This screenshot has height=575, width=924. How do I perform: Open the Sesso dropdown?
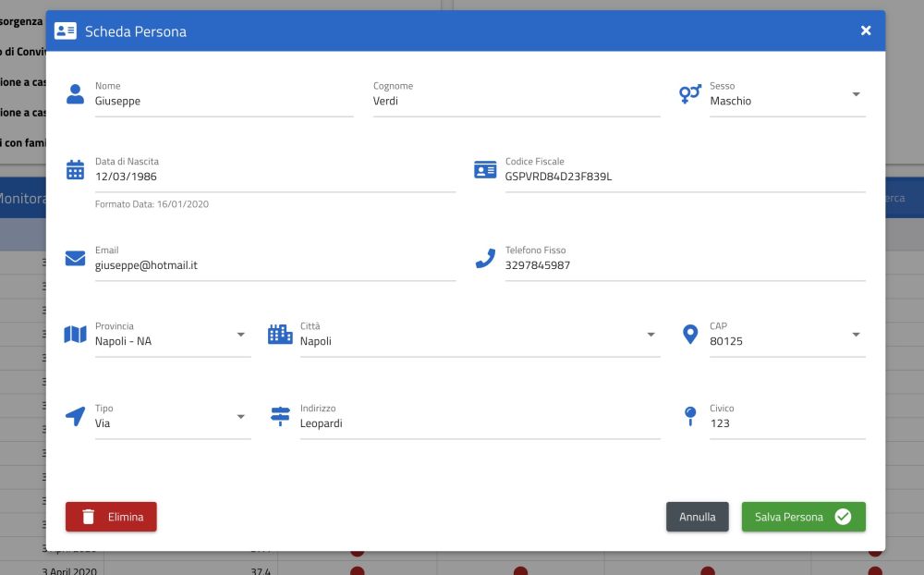click(x=856, y=94)
